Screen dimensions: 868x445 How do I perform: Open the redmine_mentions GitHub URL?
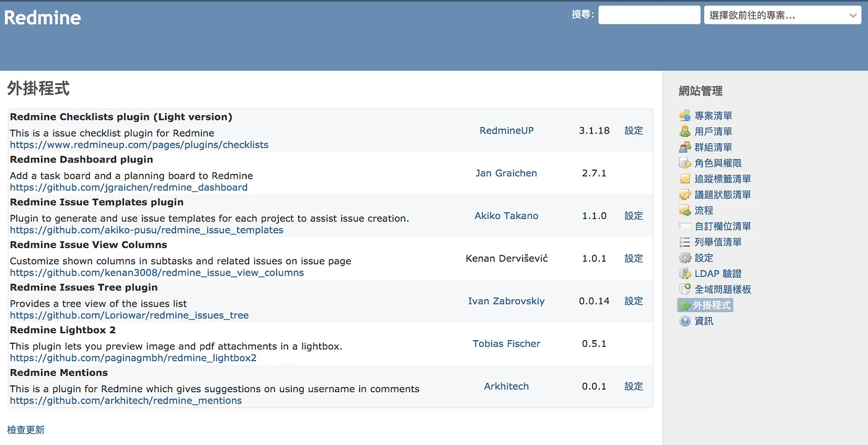[x=126, y=400]
